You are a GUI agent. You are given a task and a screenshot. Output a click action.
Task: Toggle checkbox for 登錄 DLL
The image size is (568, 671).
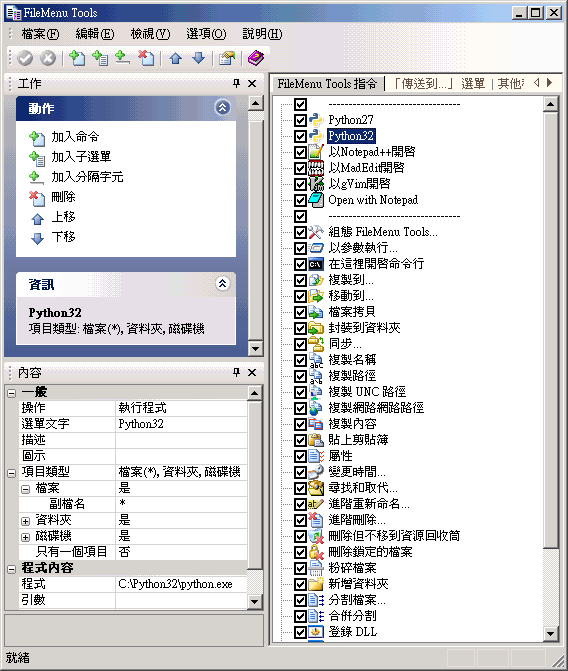(300, 632)
